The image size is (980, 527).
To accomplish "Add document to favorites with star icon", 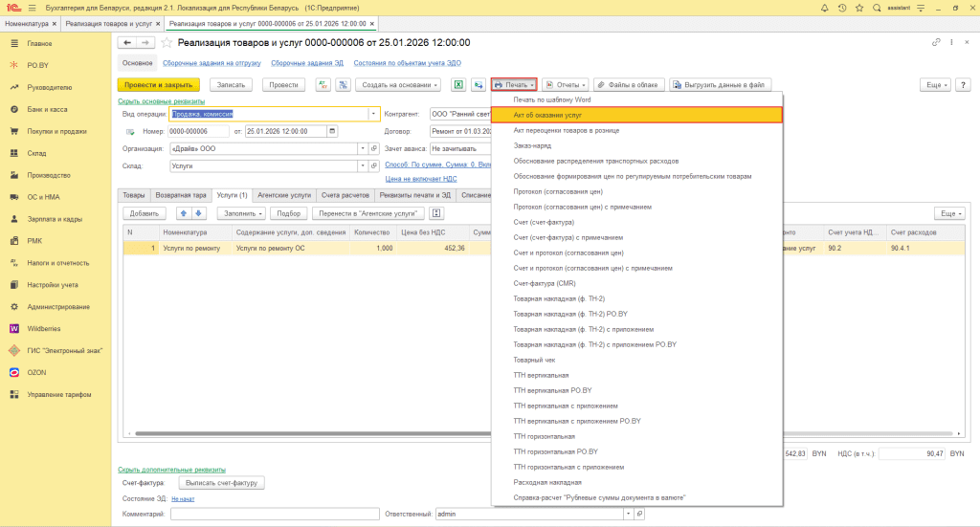I will click(167, 43).
